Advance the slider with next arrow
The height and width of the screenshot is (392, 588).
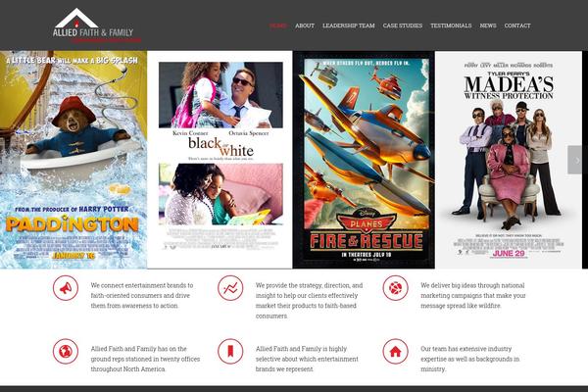[575, 160]
